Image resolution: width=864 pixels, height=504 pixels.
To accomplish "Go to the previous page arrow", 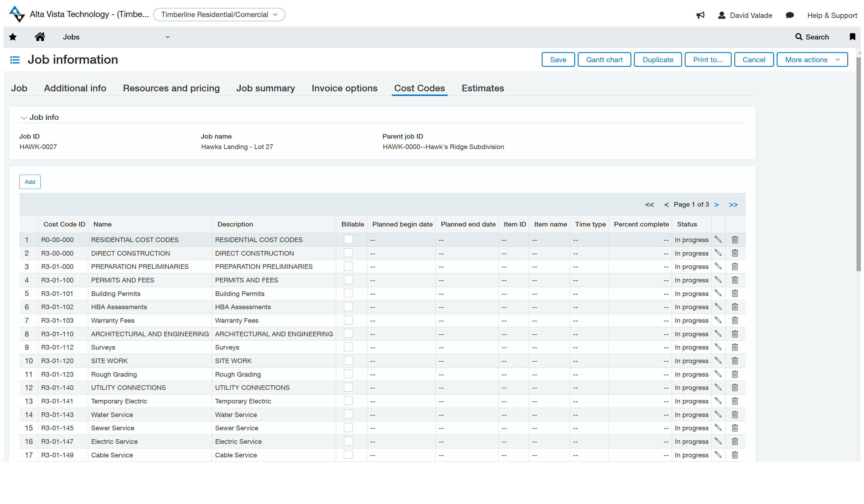I will 666,205.
